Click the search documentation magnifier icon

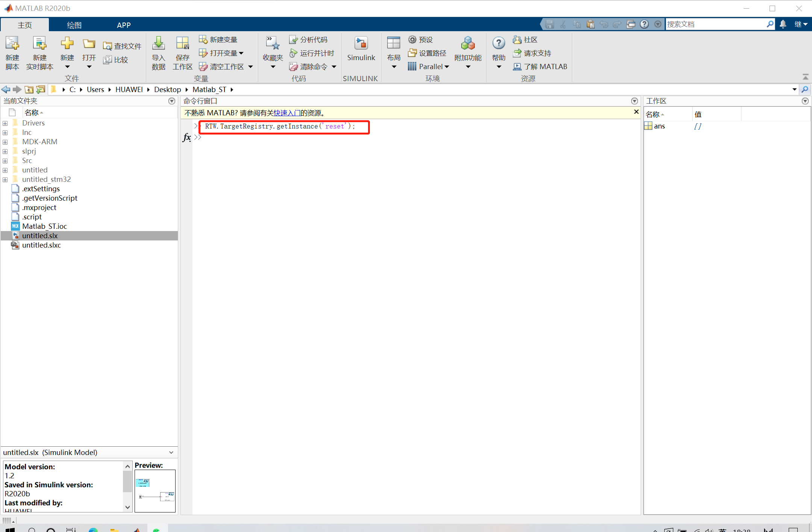[770, 24]
